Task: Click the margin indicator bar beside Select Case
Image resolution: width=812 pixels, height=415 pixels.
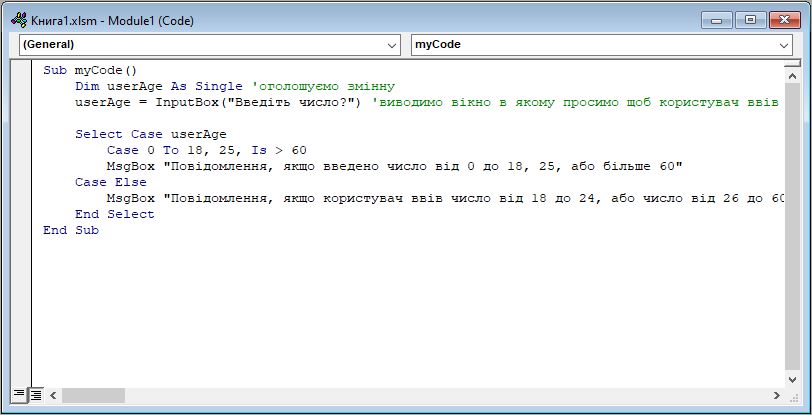Action: [21, 135]
